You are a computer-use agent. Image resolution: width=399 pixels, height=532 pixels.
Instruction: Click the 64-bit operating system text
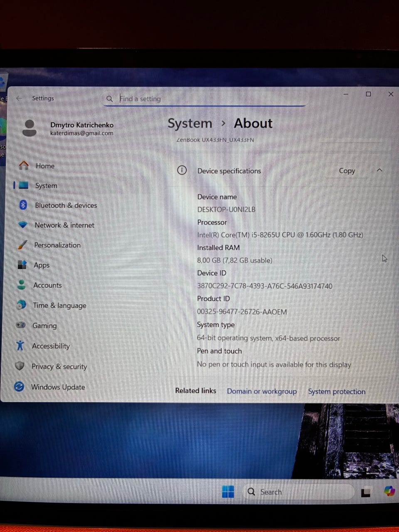pos(268,338)
